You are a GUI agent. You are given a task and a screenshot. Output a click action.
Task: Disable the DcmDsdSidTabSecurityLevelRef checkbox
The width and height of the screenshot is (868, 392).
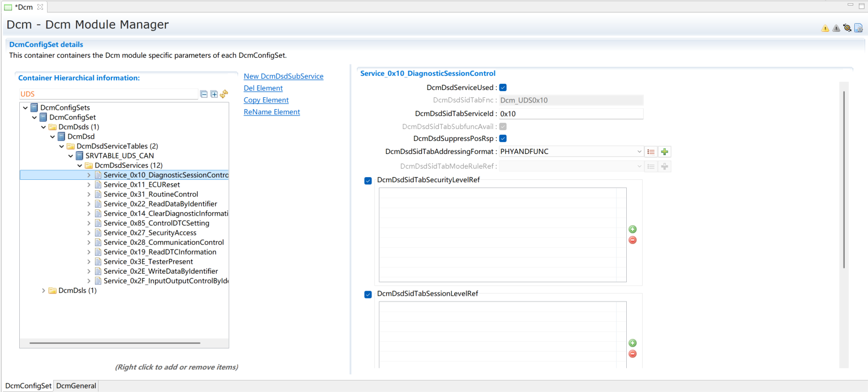pyautogui.click(x=368, y=180)
